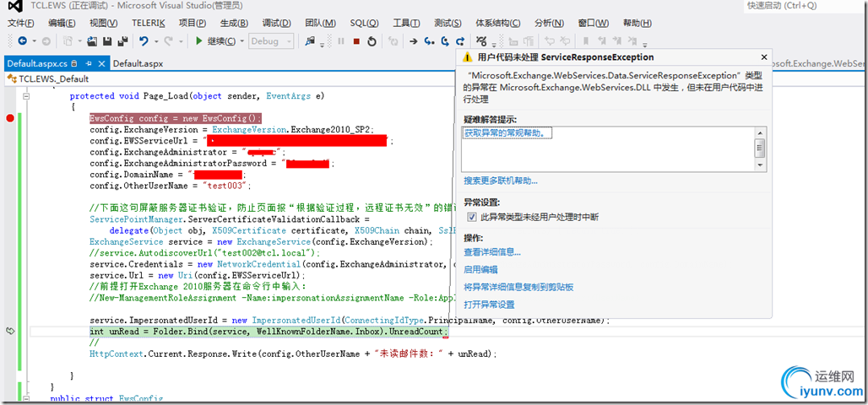Click the 快速启动 quick launch search box
868x405 pixels.
(x=806, y=6)
